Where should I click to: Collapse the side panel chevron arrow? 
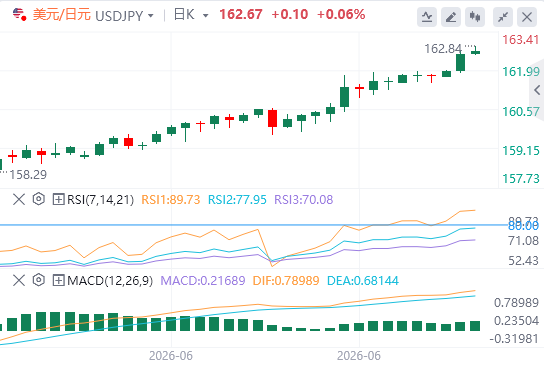coord(537,90)
